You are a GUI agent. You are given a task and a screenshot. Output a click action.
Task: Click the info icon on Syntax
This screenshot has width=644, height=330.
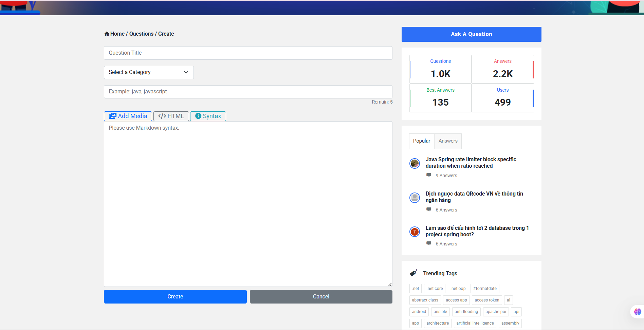(198, 116)
